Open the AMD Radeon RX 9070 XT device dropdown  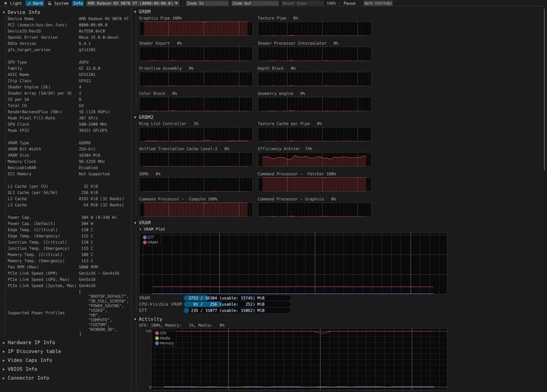132,3
